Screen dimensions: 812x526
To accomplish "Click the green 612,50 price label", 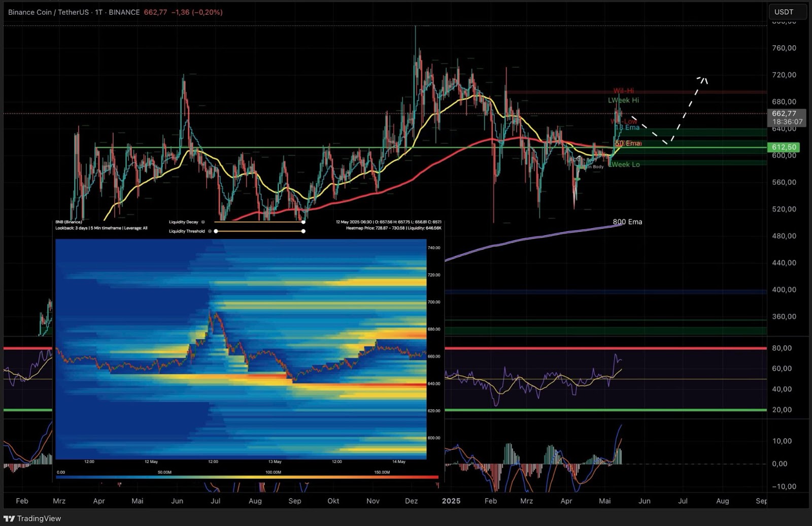I will click(784, 147).
